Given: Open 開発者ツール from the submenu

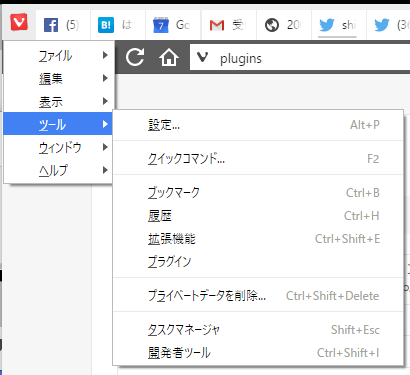Looking at the screenshot, I should point(258,353).
